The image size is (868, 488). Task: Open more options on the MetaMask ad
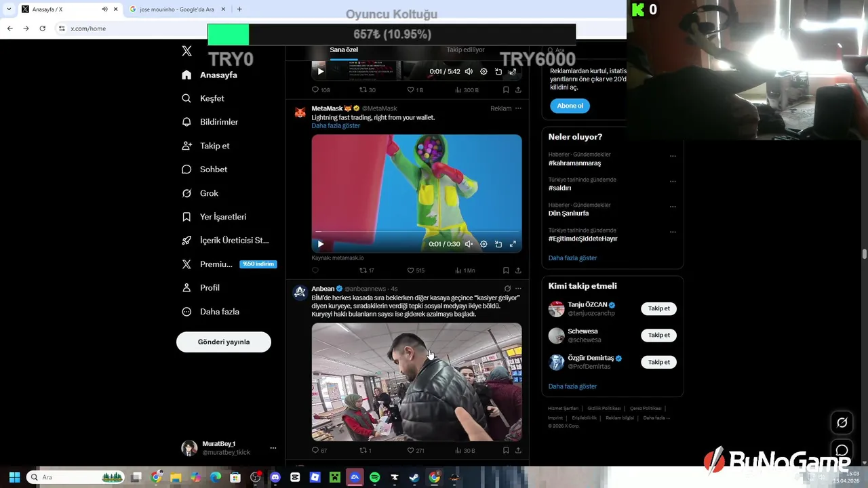coord(518,108)
